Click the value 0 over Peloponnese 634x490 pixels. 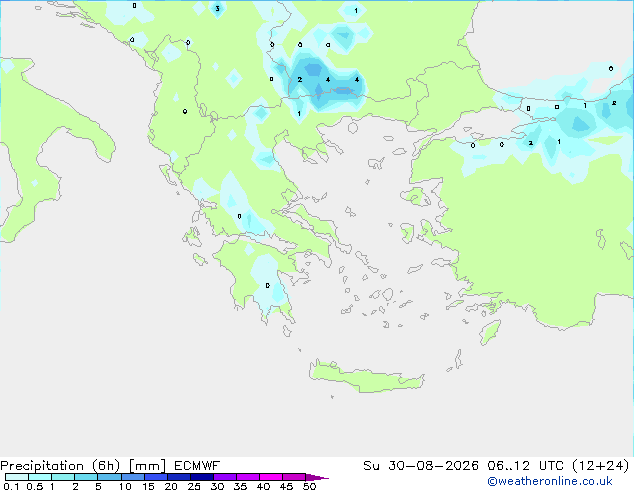click(x=267, y=285)
